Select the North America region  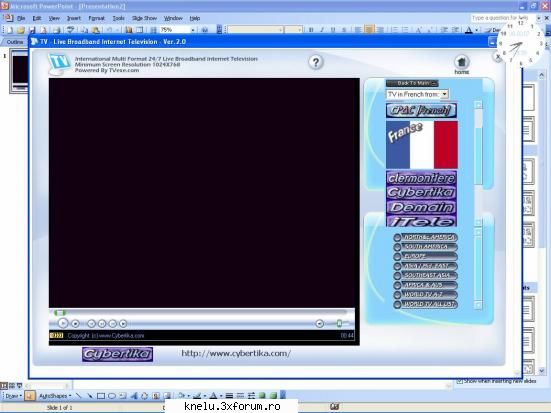click(426, 237)
